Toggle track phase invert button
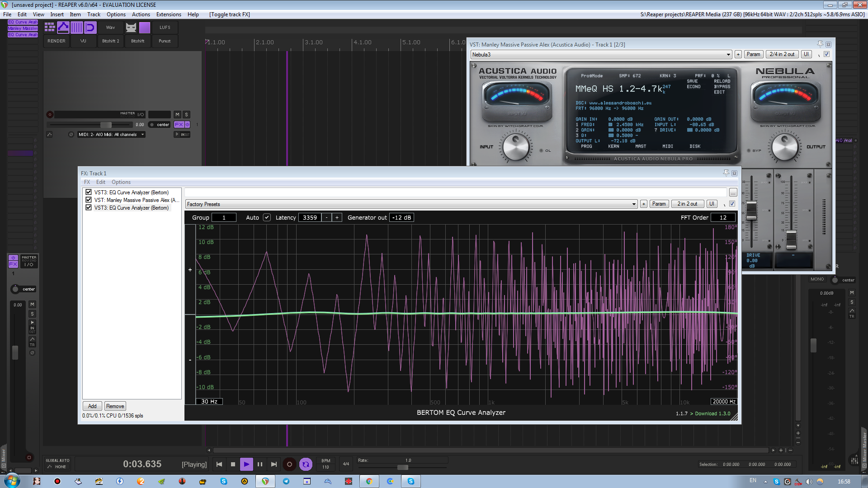Screen dimensions: 868x488 [x=71, y=135]
